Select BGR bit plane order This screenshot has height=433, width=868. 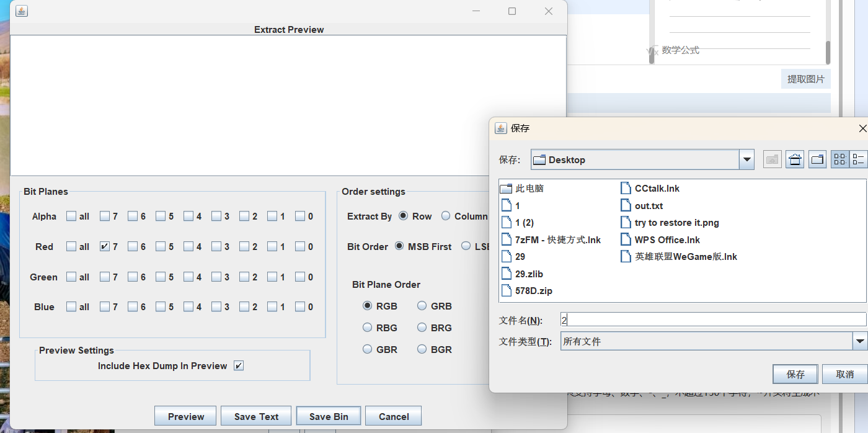coord(422,349)
